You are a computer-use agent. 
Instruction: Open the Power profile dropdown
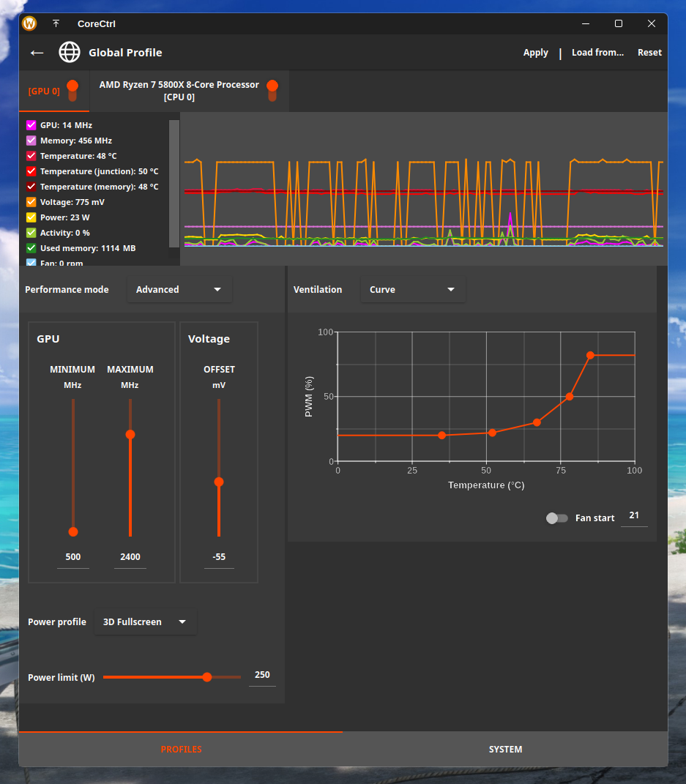pos(146,622)
